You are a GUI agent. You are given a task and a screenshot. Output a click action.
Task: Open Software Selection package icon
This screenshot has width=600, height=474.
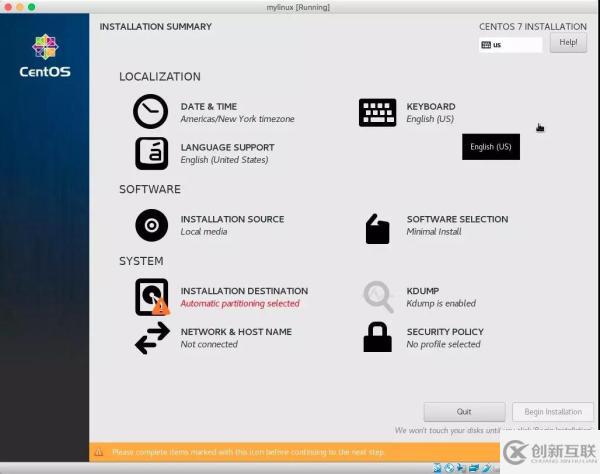point(377,229)
